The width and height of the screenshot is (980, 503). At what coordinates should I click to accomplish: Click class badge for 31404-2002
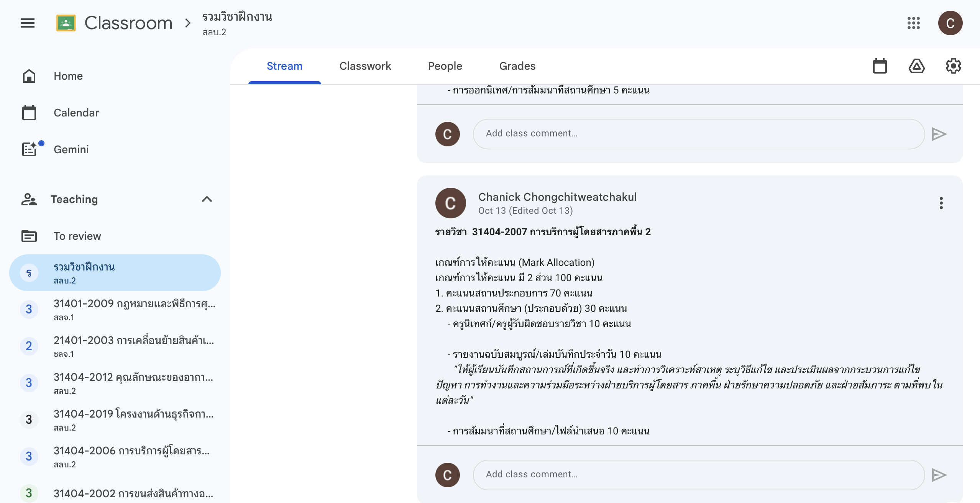29,493
